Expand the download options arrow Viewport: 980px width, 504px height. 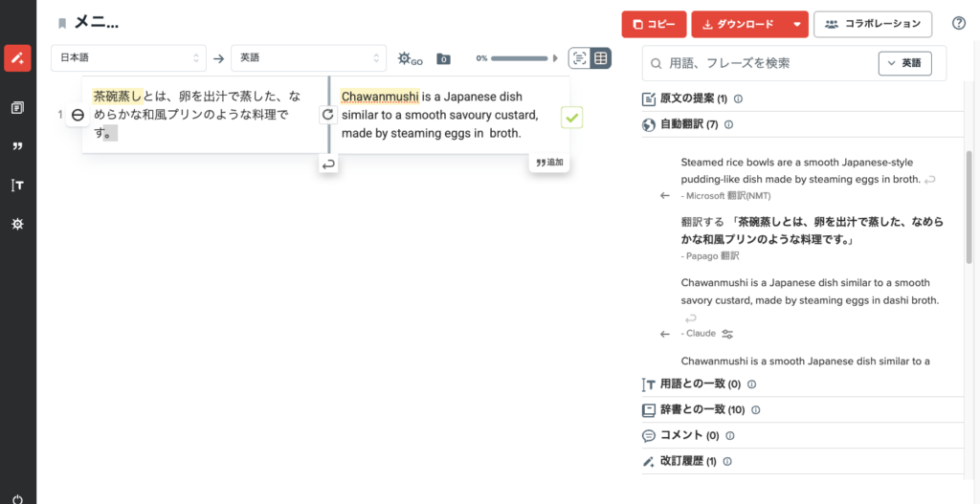pos(796,24)
